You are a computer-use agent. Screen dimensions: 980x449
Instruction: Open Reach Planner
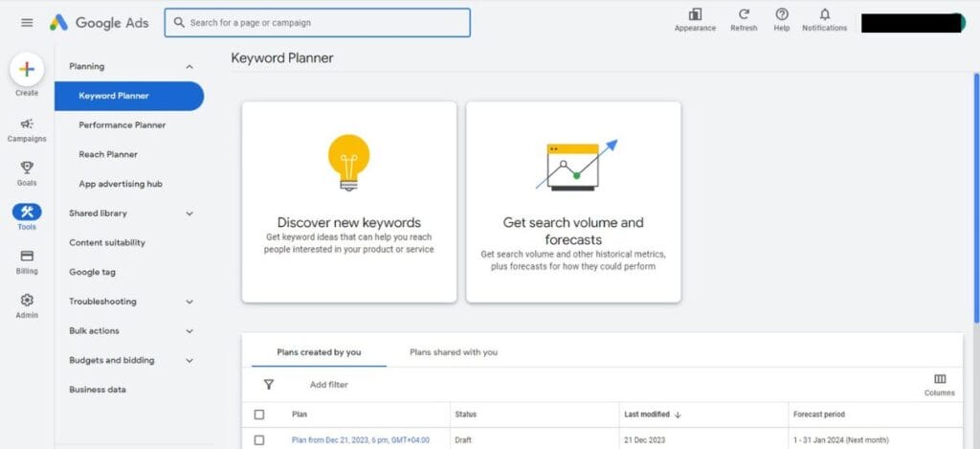click(108, 154)
